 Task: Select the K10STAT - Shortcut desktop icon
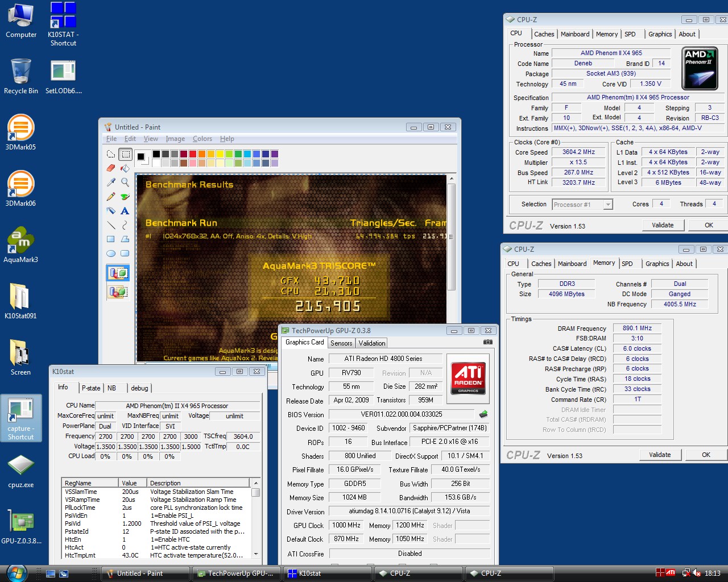click(x=63, y=24)
